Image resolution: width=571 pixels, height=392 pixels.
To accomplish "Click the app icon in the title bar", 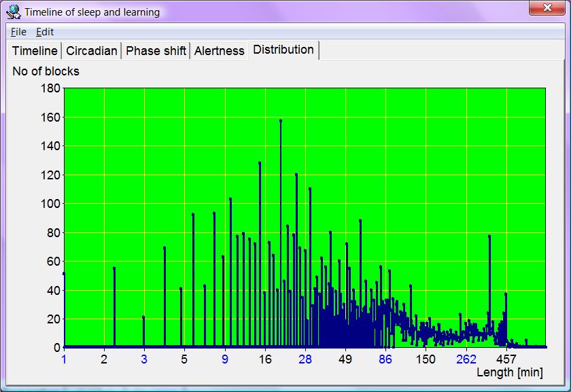I will click(13, 12).
